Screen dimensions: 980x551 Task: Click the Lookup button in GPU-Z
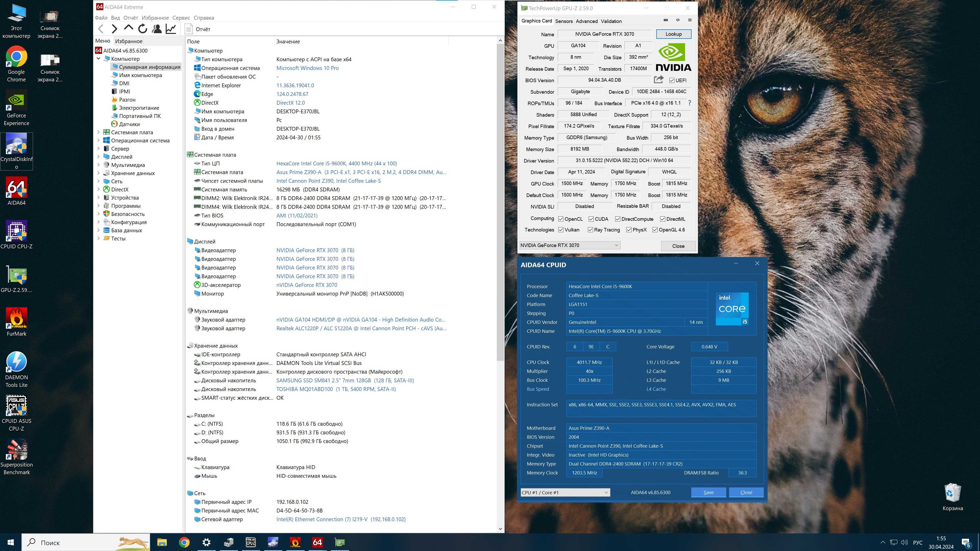click(673, 34)
